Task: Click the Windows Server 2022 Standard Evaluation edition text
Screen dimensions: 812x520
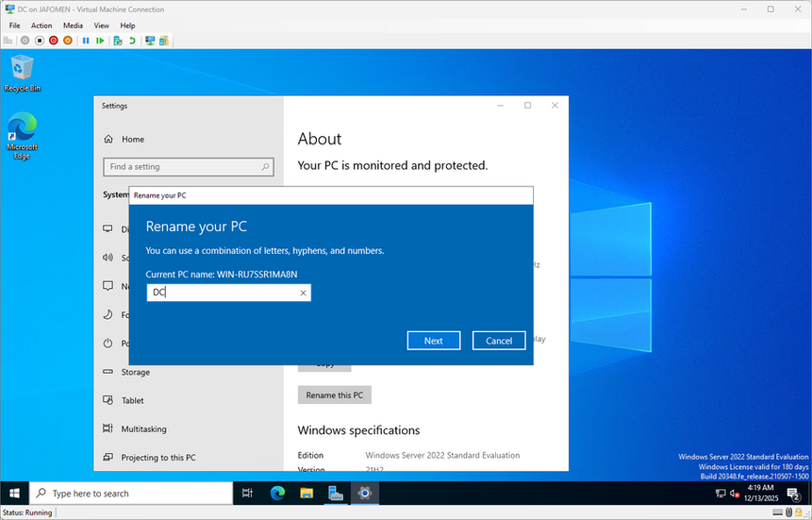Action: [x=442, y=455]
